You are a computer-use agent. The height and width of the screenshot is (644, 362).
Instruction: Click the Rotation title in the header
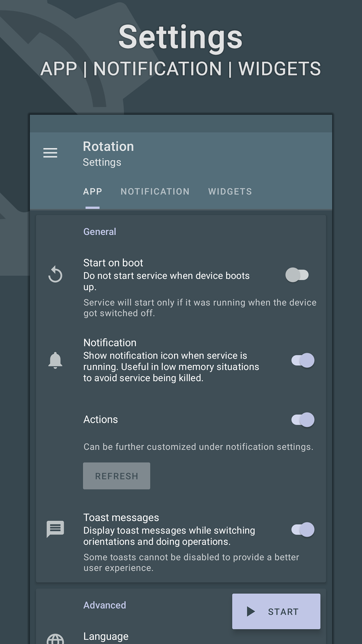coord(109,147)
